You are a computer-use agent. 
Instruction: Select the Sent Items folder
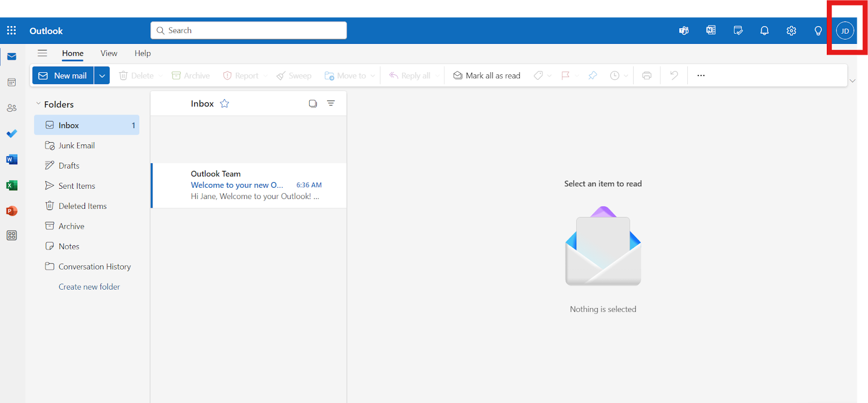87,185
